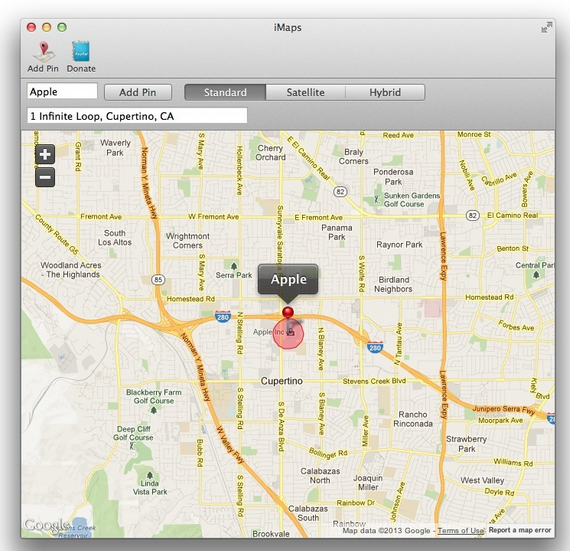This screenshot has width=570, height=551.
Task: Click the Calabazas North label
Action: tap(320, 475)
